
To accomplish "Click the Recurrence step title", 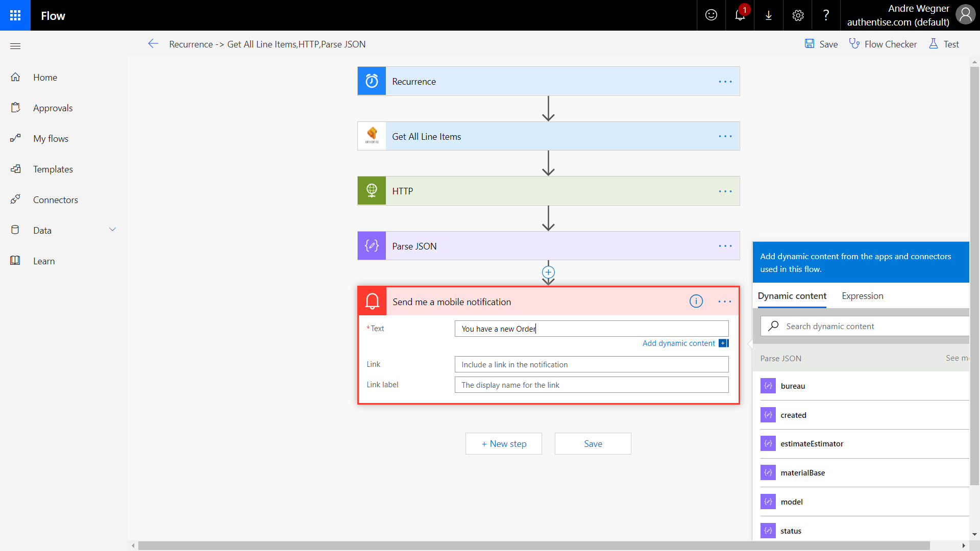I will point(414,82).
